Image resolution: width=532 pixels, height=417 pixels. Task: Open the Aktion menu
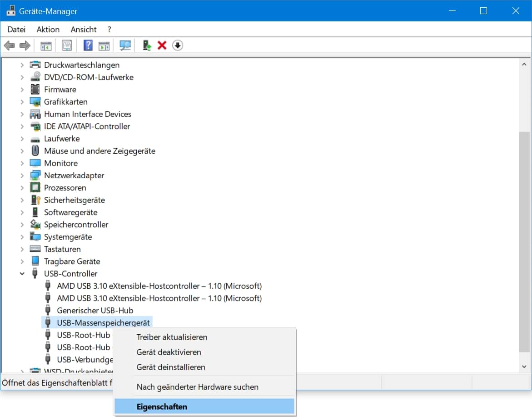(x=48, y=30)
